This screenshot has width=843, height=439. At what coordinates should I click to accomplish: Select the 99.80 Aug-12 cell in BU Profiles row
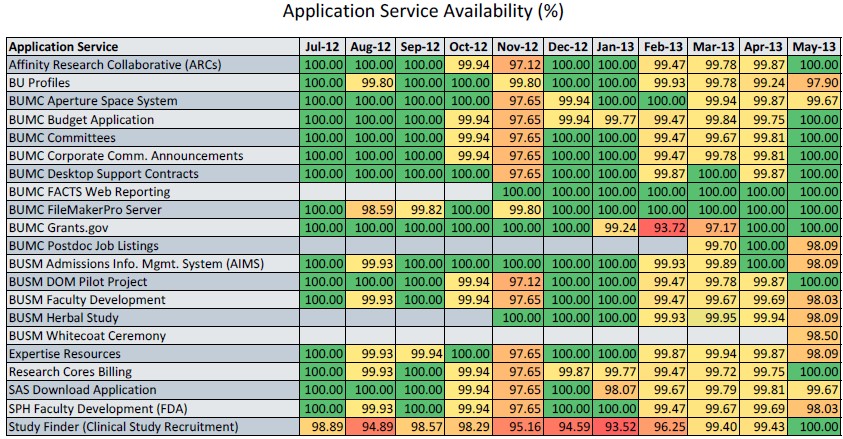tap(370, 83)
